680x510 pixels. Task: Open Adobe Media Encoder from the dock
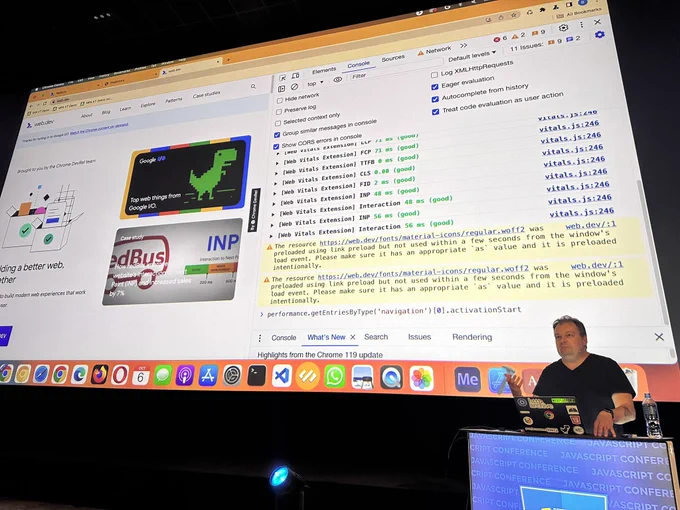coord(468,379)
